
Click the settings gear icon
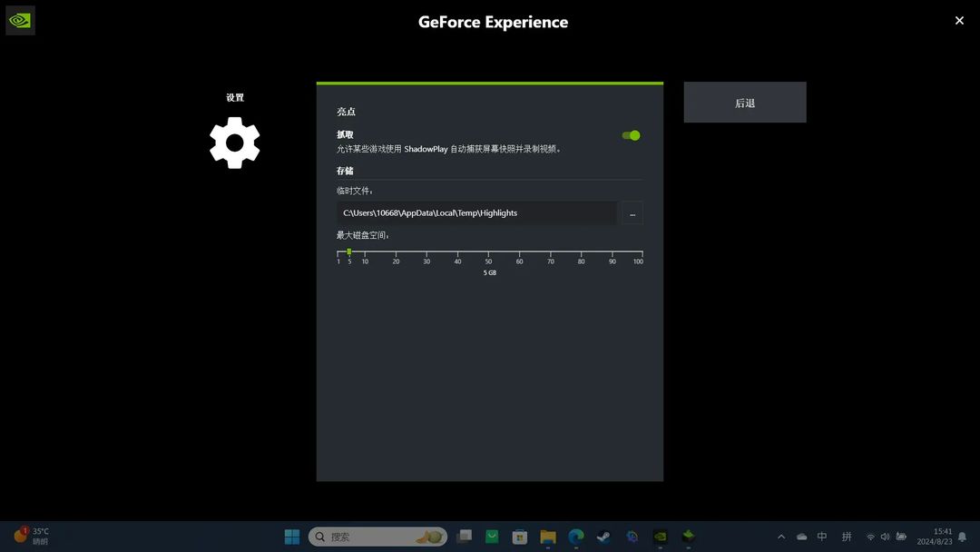(x=234, y=143)
